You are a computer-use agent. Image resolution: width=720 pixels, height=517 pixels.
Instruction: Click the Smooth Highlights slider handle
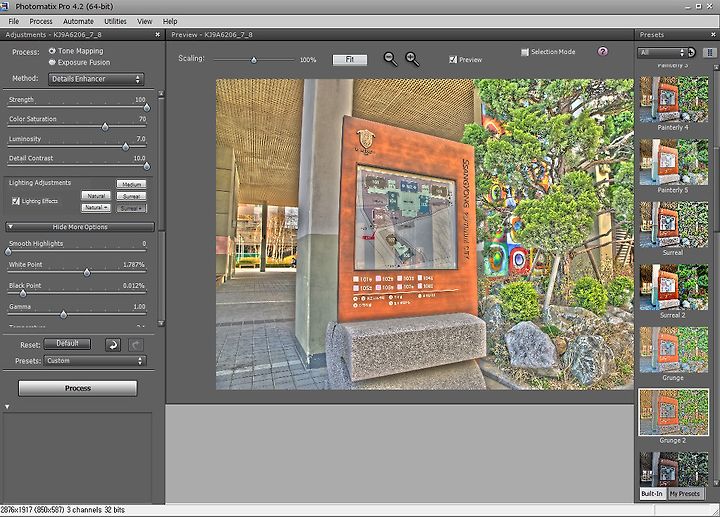[8, 252]
